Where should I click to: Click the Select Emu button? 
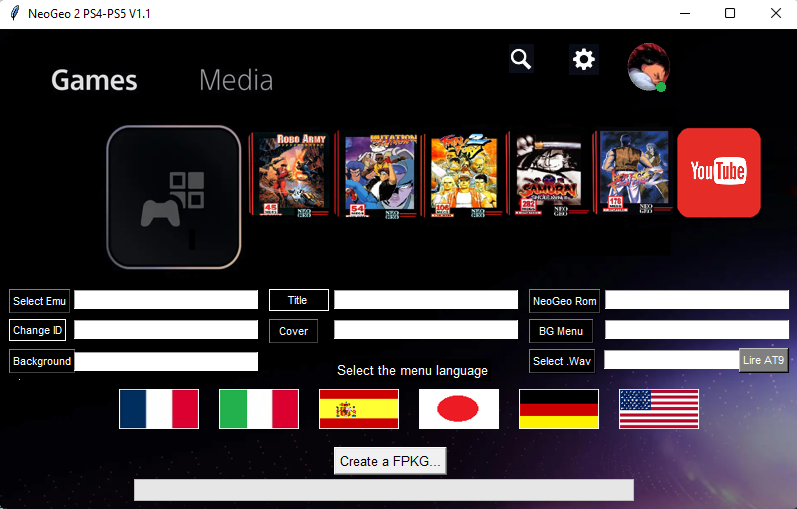(39, 301)
